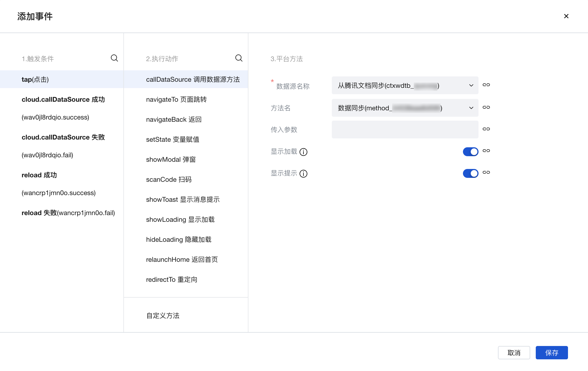Viewport: 588px width, 371px height.
Task: Click info icon beside 显示提示 label
Action: coord(303,174)
